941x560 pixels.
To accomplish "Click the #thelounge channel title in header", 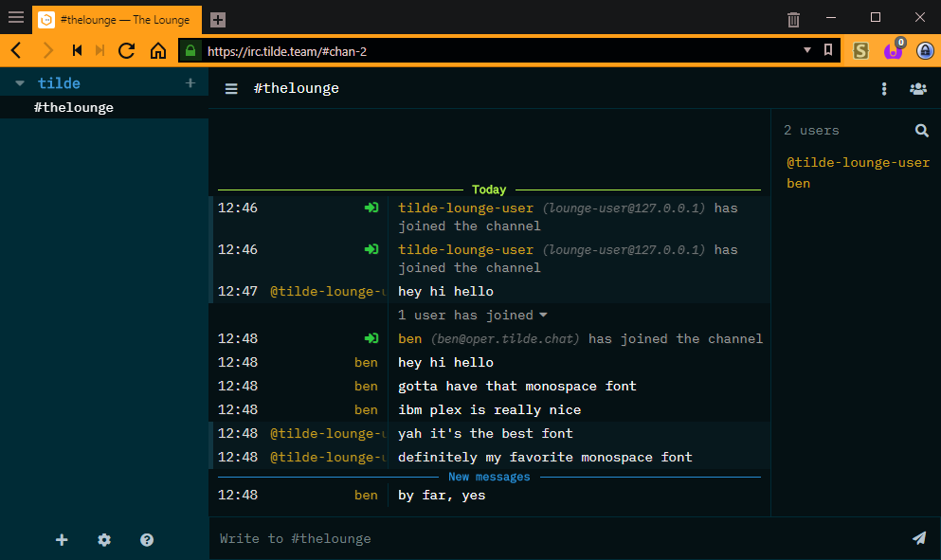I will (x=296, y=88).
